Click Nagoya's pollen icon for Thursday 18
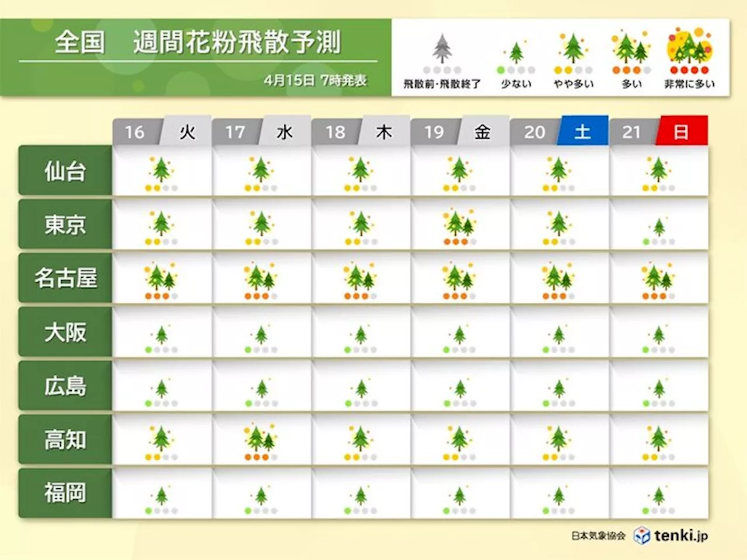Viewport: 747px width, 560px height. (361, 281)
